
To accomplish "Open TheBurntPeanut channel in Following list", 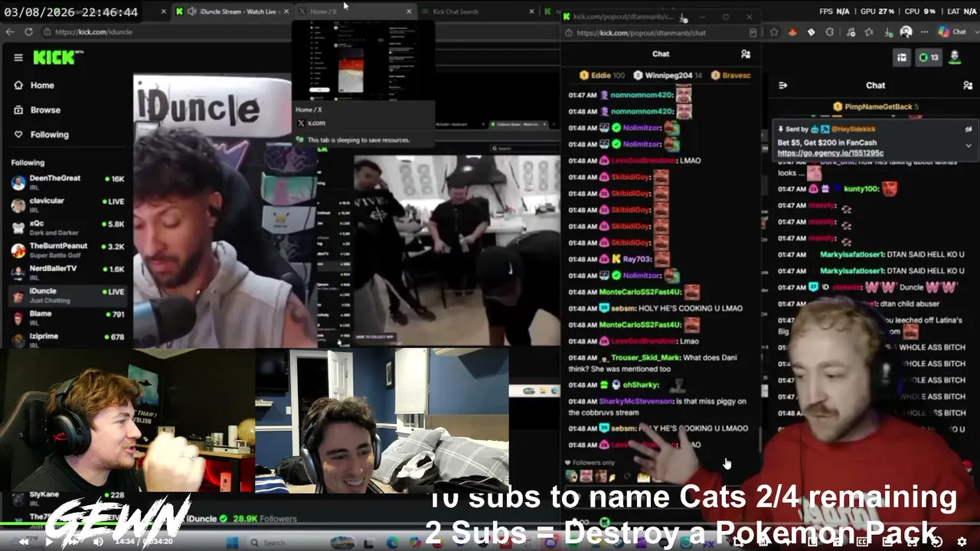I will 67,250.
